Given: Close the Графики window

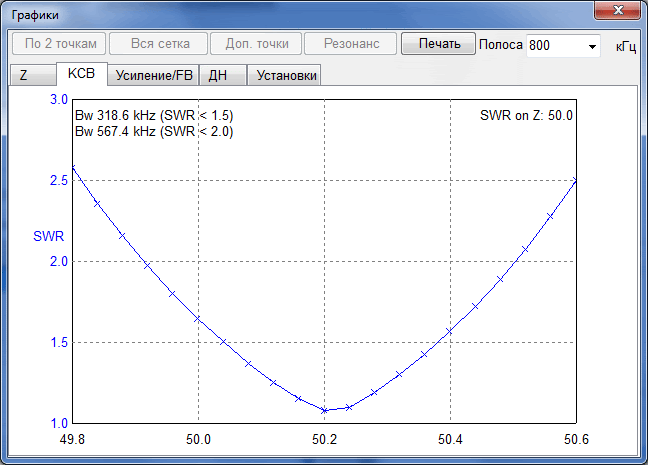Looking at the screenshot, I should [617, 10].
